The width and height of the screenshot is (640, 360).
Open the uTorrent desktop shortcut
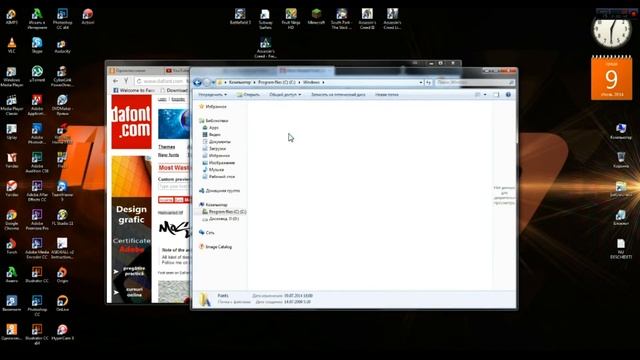tap(37, 74)
